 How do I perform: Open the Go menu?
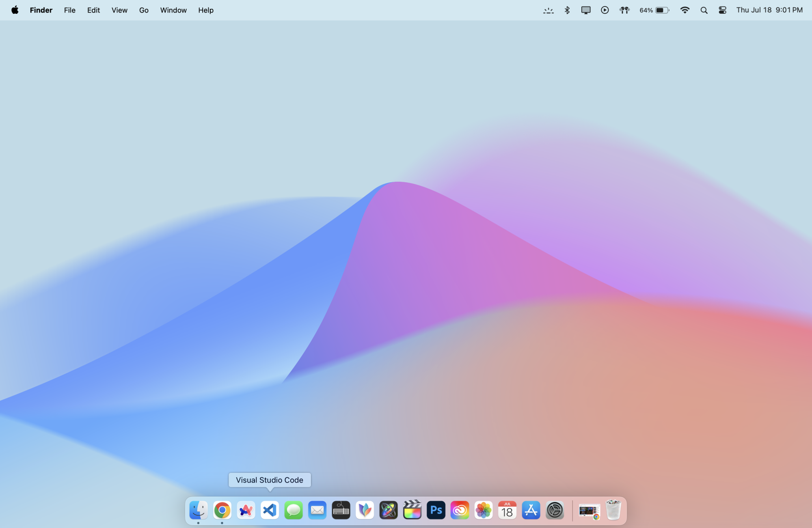(144, 10)
